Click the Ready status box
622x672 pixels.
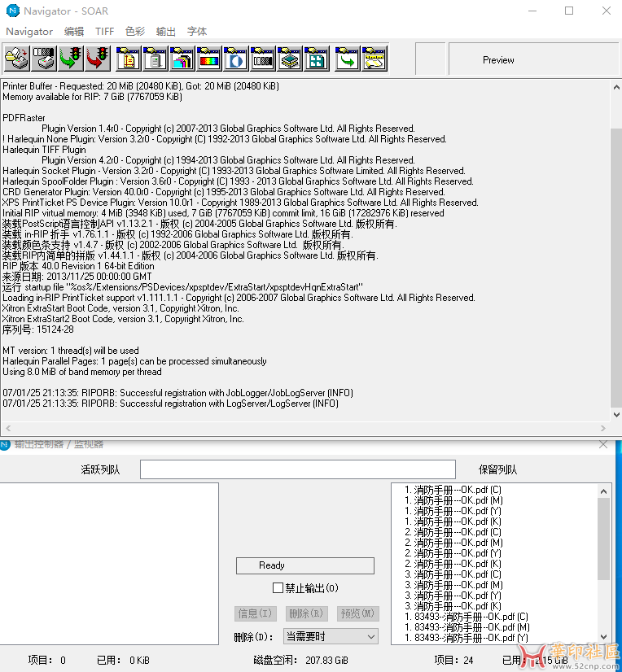(305, 565)
